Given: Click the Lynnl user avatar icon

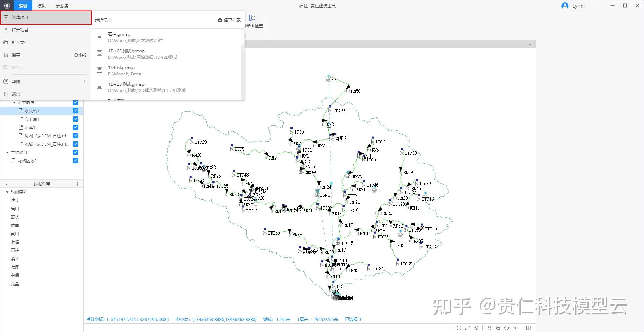Looking at the screenshot, I should 565,6.
